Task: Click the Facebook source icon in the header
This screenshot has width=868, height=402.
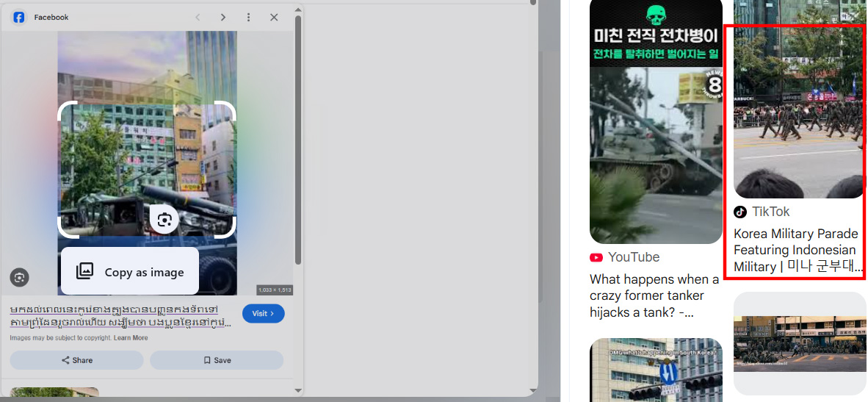Action: [x=19, y=17]
